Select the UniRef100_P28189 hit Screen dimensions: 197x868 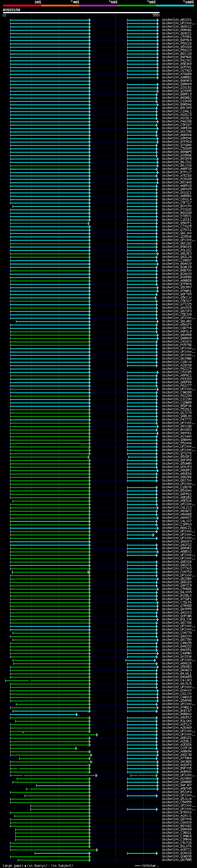[176, 179]
